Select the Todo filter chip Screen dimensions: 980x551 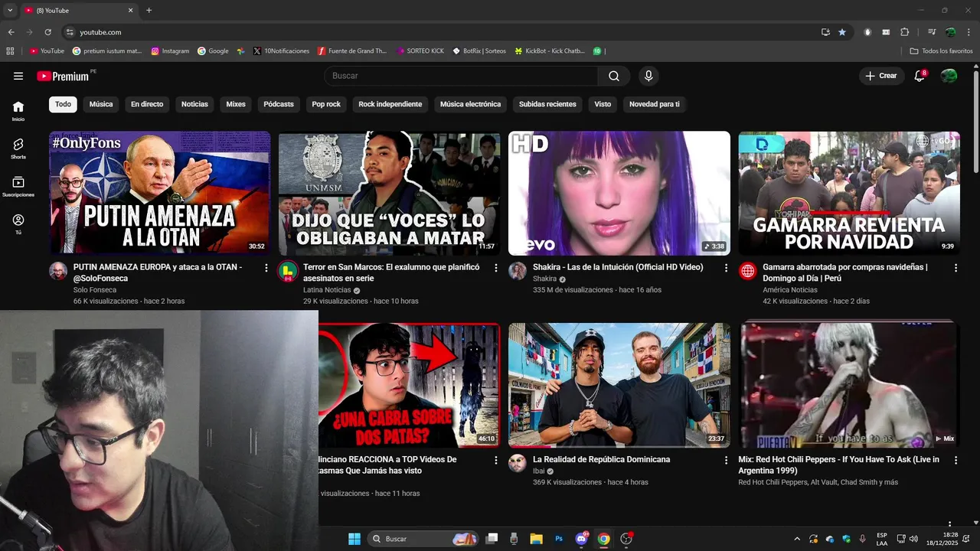pyautogui.click(x=63, y=104)
